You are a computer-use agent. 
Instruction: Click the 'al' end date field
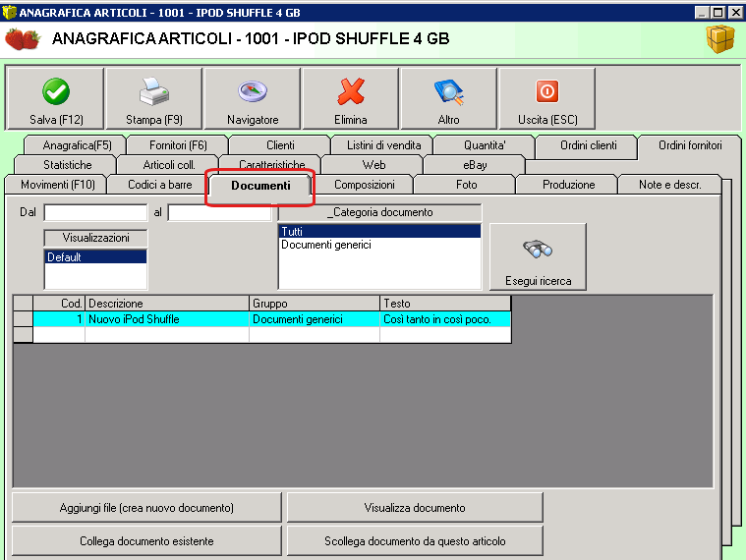click(220, 212)
